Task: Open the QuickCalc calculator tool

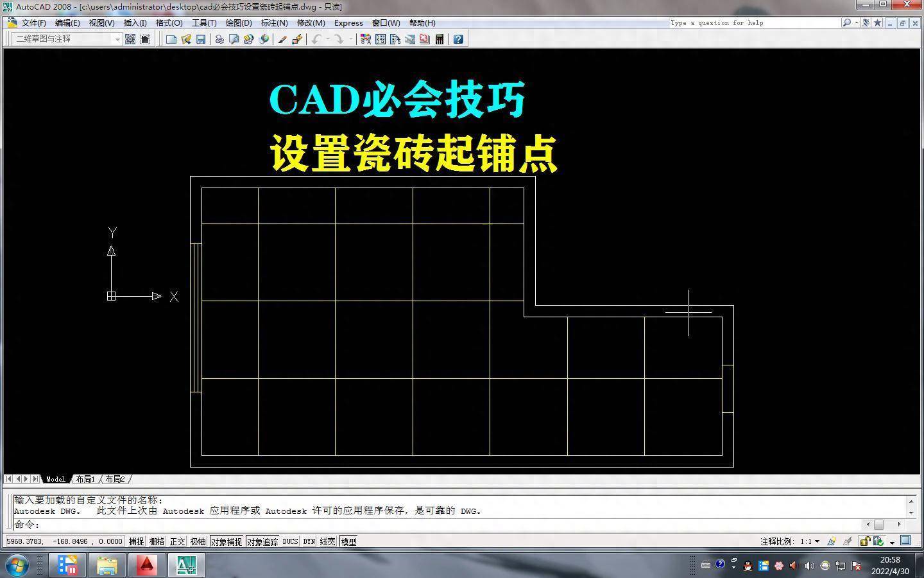Action: [440, 39]
